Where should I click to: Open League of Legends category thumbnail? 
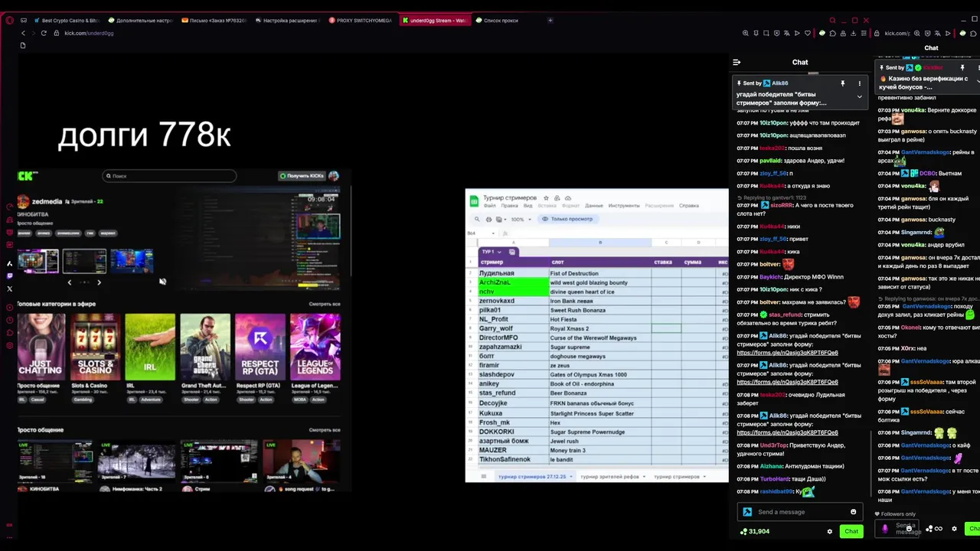click(x=315, y=347)
